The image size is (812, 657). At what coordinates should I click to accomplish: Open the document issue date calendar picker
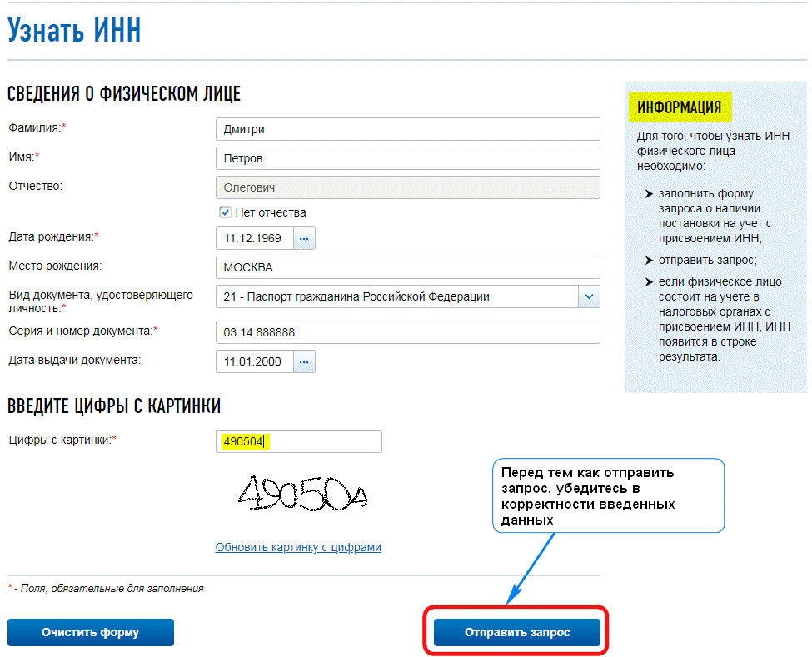(x=304, y=361)
